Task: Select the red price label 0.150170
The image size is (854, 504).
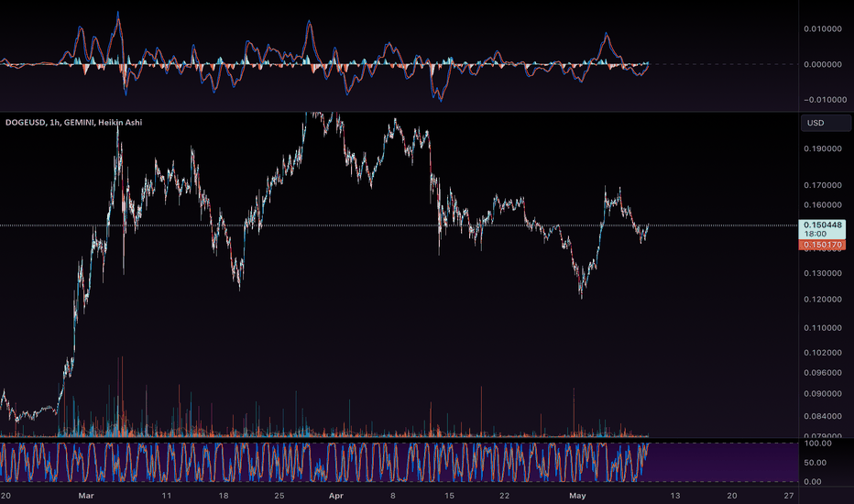Action: pos(823,246)
